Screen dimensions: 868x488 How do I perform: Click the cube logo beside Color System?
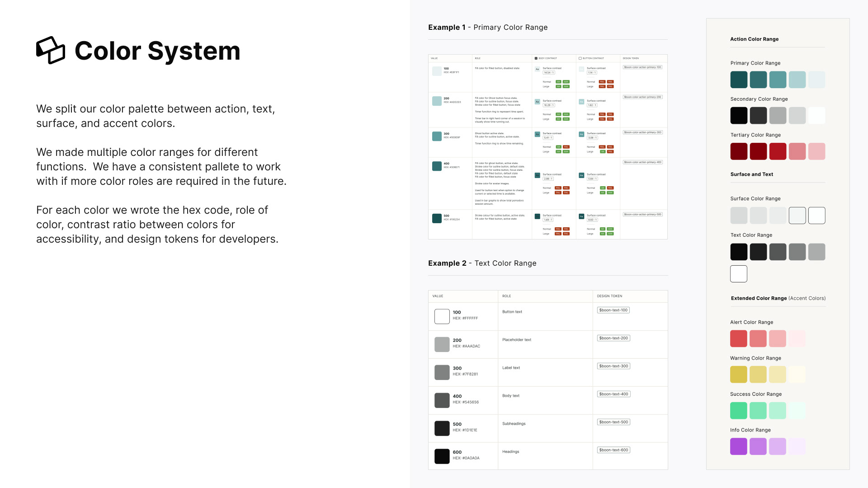click(50, 50)
